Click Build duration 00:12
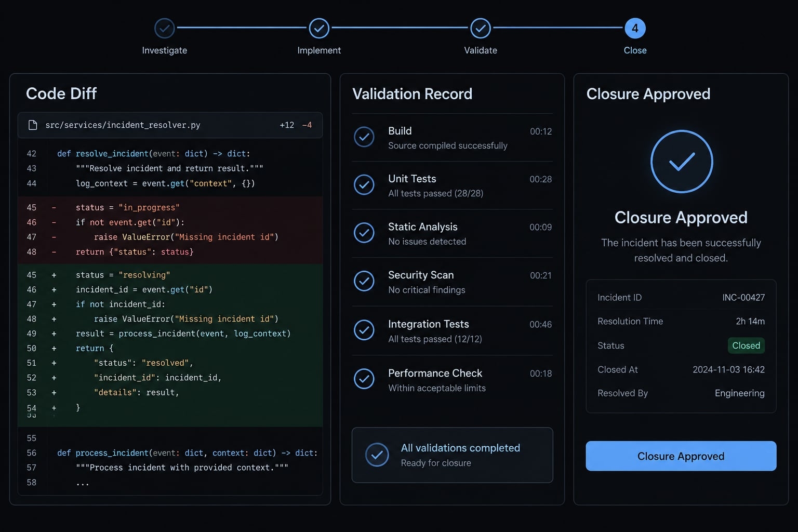Image resolution: width=798 pixels, height=532 pixels. tap(541, 131)
